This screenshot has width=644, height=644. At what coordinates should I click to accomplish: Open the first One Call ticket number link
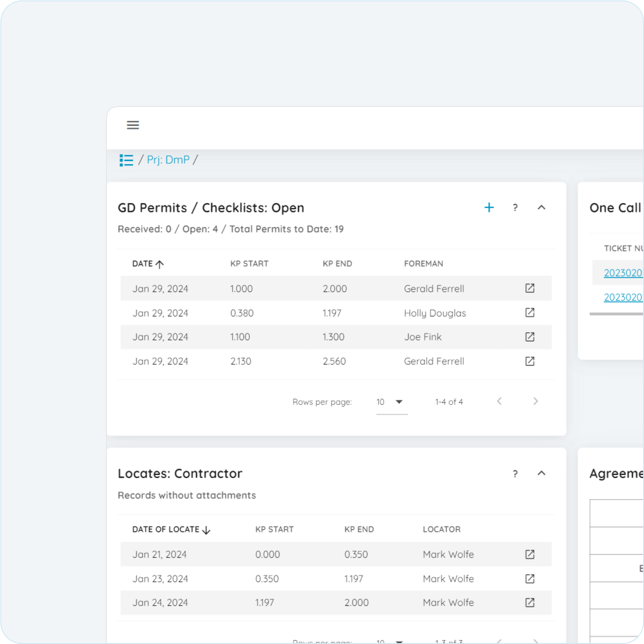pos(623,273)
